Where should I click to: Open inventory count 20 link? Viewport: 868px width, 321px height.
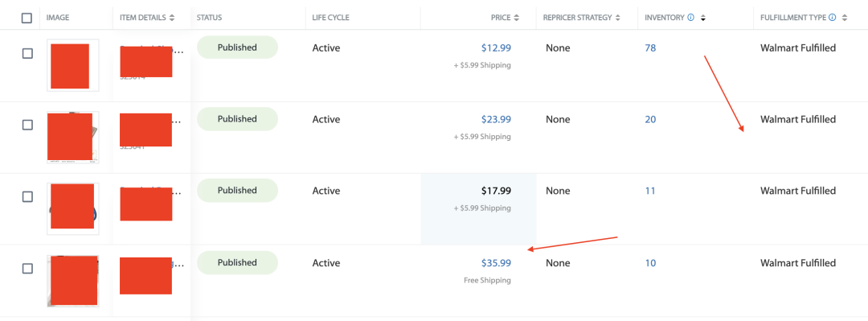click(x=650, y=119)
